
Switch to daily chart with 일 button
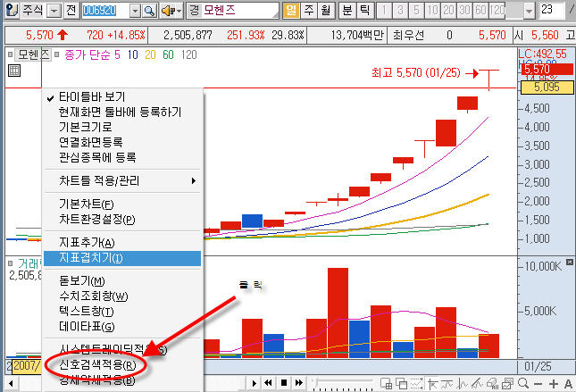291,11
